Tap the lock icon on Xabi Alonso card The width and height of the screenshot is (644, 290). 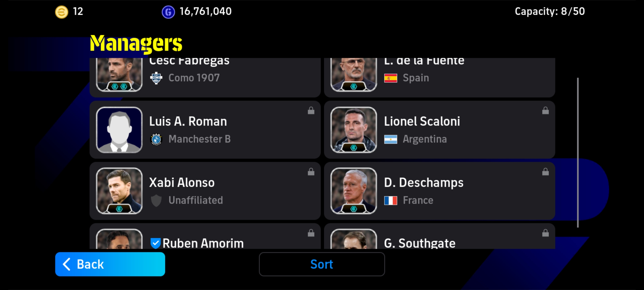click(311, 172)
